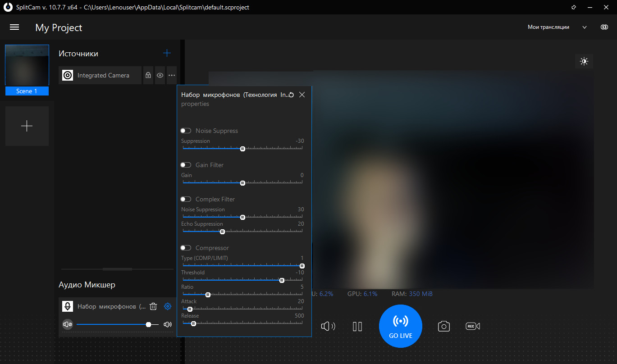617x364 pixels.
Task: Start streaming with GO LIVE button
Action: pyautogui.click(x=401, y=325)
